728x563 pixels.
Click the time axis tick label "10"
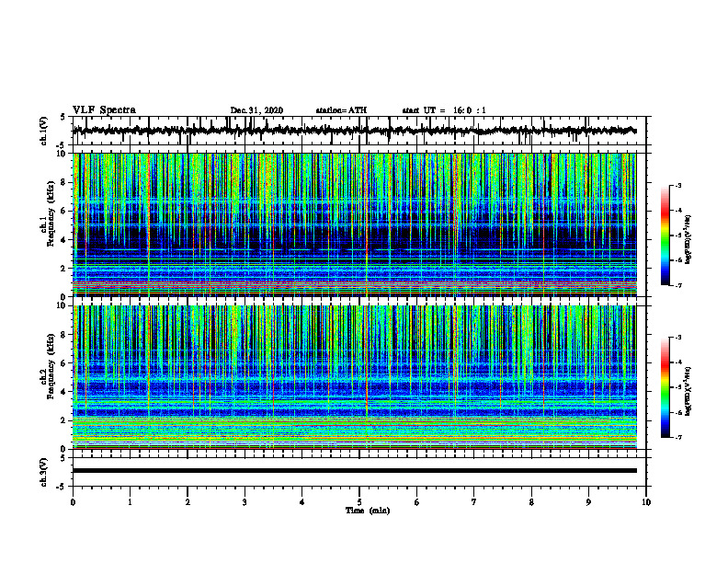pyautogui.click(x=646, y=502)
